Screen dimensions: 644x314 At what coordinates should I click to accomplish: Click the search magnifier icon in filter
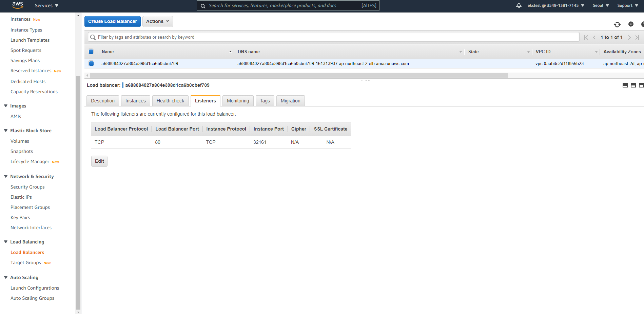(x=93, y=37)
